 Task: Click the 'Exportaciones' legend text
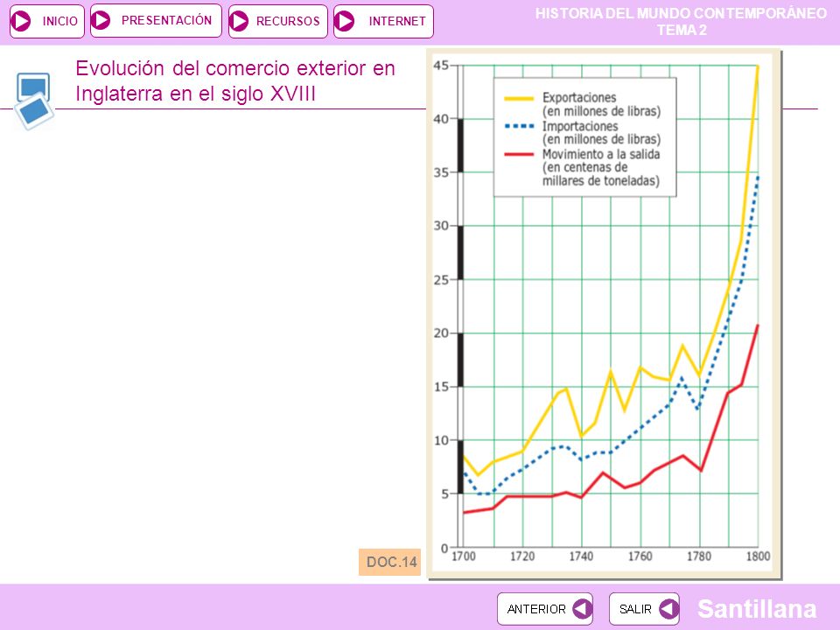click(x=579, y=97)
